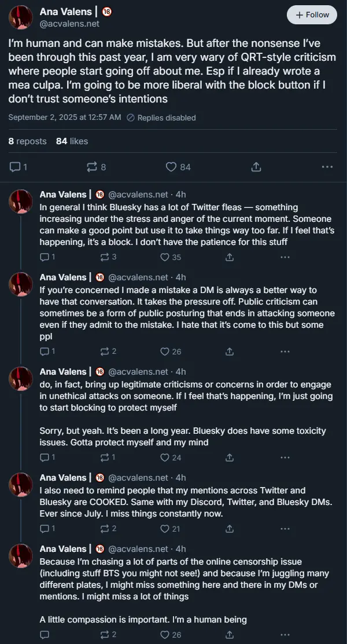Like the 'Twitter fleas' reply with 35 likes
Viewport: 347px width, 644px height.
click(165, 257)
